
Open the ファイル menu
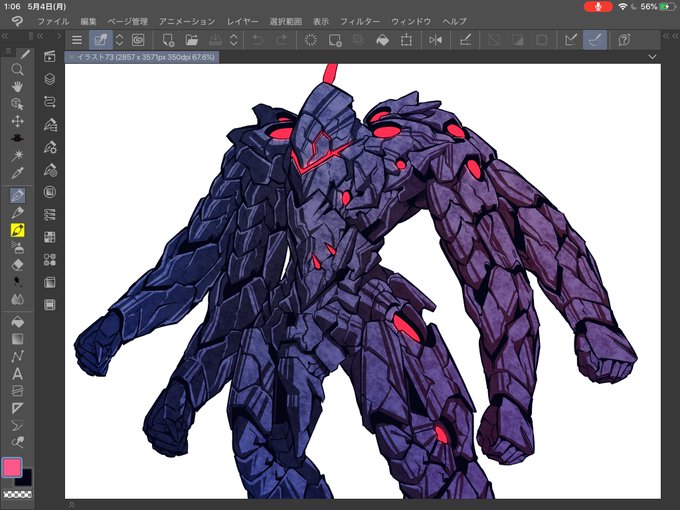click(53, 21)
